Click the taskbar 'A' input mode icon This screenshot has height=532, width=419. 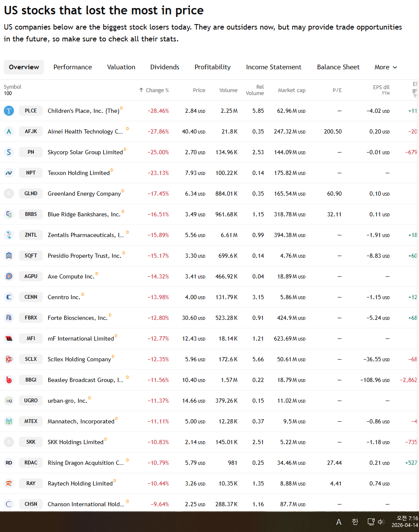tap(339, 522)
